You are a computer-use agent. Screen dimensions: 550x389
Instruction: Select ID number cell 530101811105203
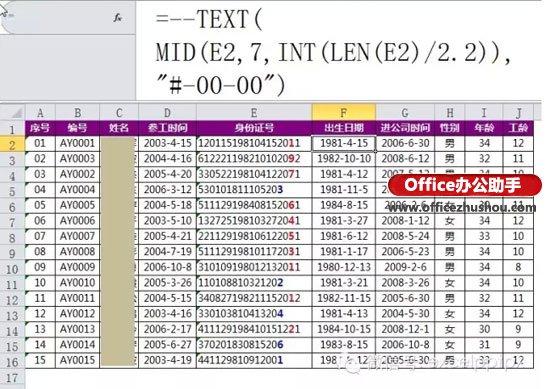coord(254,190)
